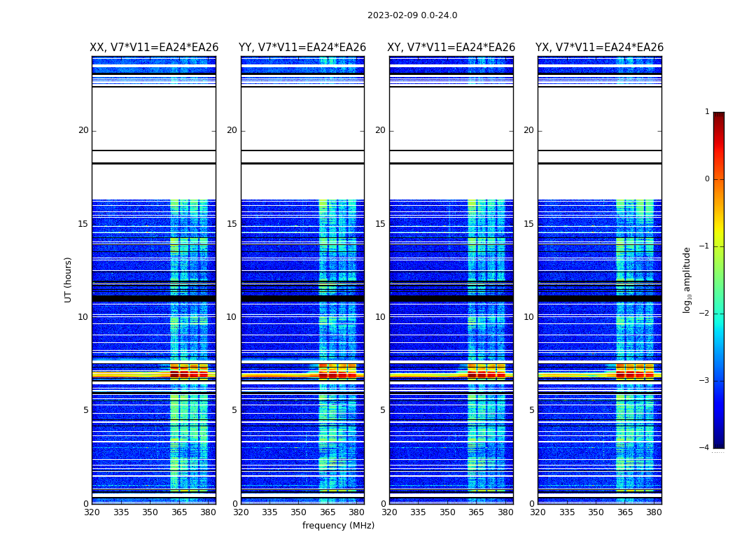Click the blank white data gap in YY panel

pyautogui.click(x=302, y=119)
